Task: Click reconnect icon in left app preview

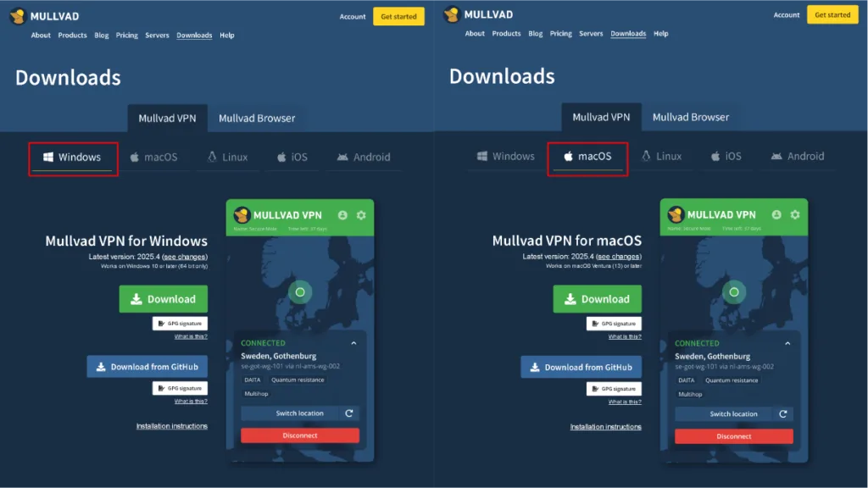Action: 349,413
